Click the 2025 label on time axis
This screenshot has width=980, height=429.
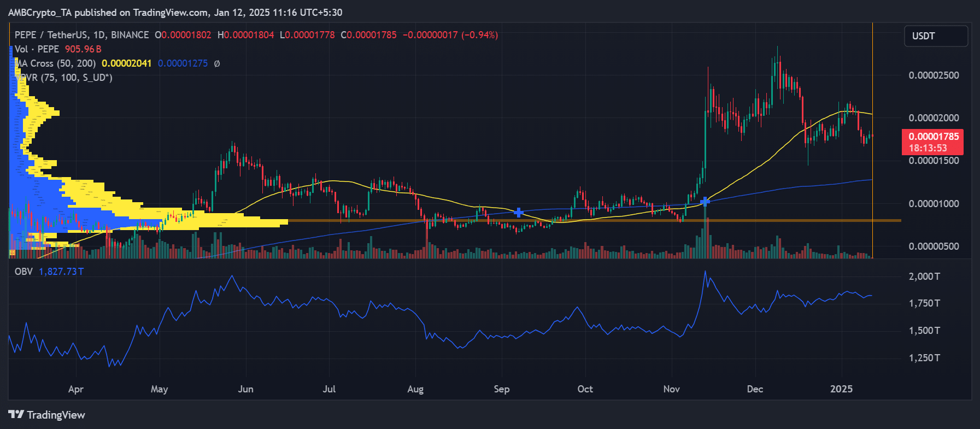(x=841, y=389)
